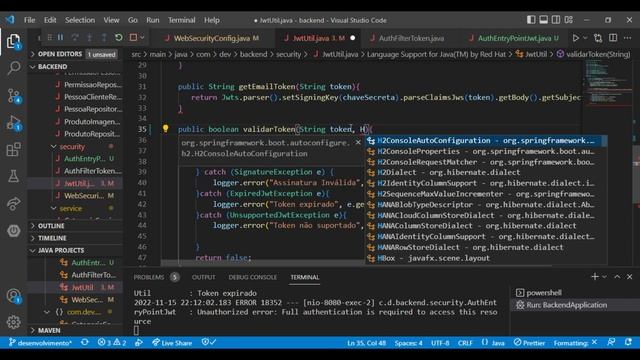Screen dimensions: 640x360
Task: Click desenvolvimento branch in status bar
Action: [40, 343]
